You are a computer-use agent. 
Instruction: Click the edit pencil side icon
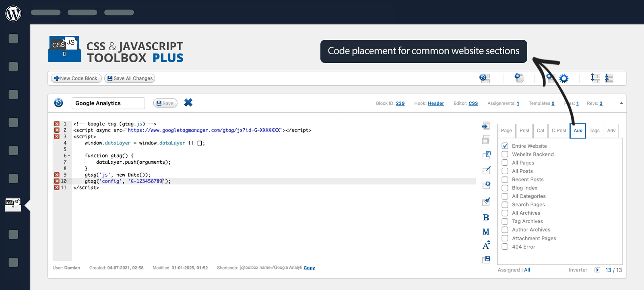[x=487, y=170]
